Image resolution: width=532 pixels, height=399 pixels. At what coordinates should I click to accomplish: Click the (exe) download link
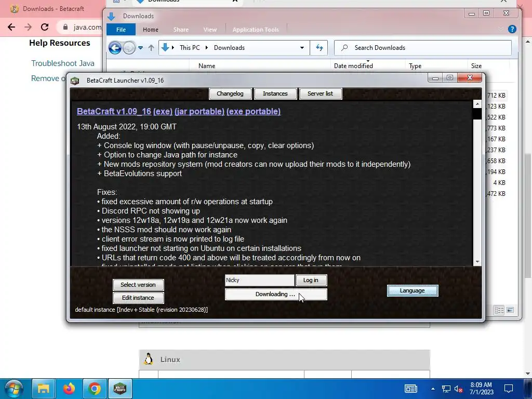[163, 111]
